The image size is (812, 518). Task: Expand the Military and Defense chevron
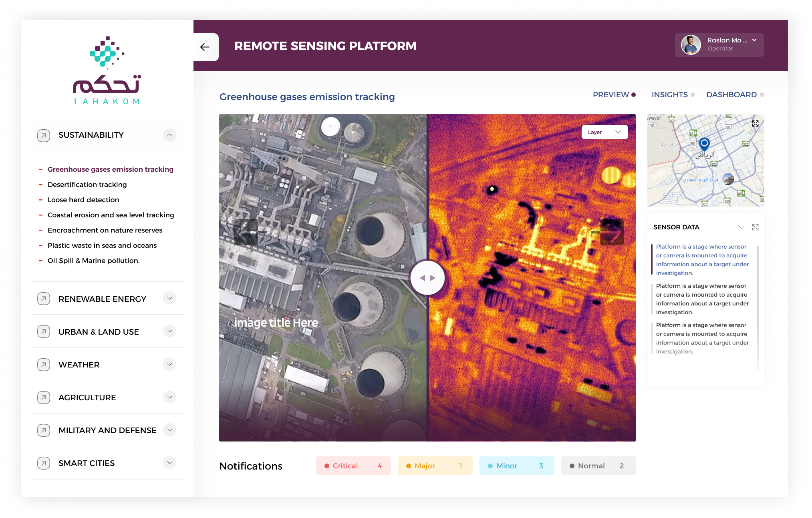(169, 430)
